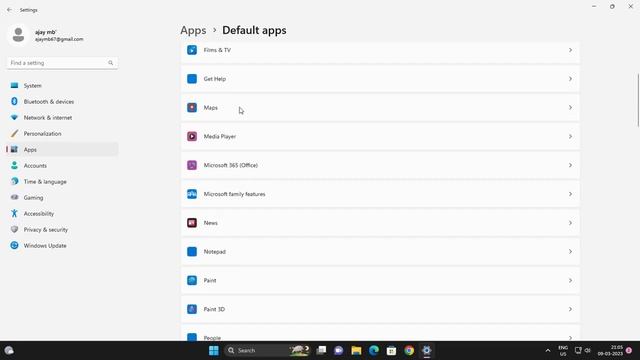
Task: Click the Films & TV app icon
Action: pyautogui.click(x=192, y=50)
